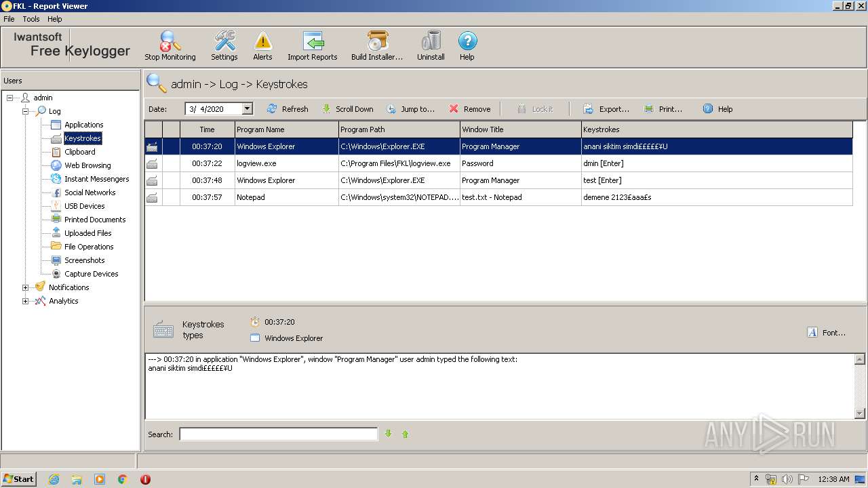Click the Windows Start button
Image resolution: width=868 pixels, height=488 pixels.
pos(18,479)
